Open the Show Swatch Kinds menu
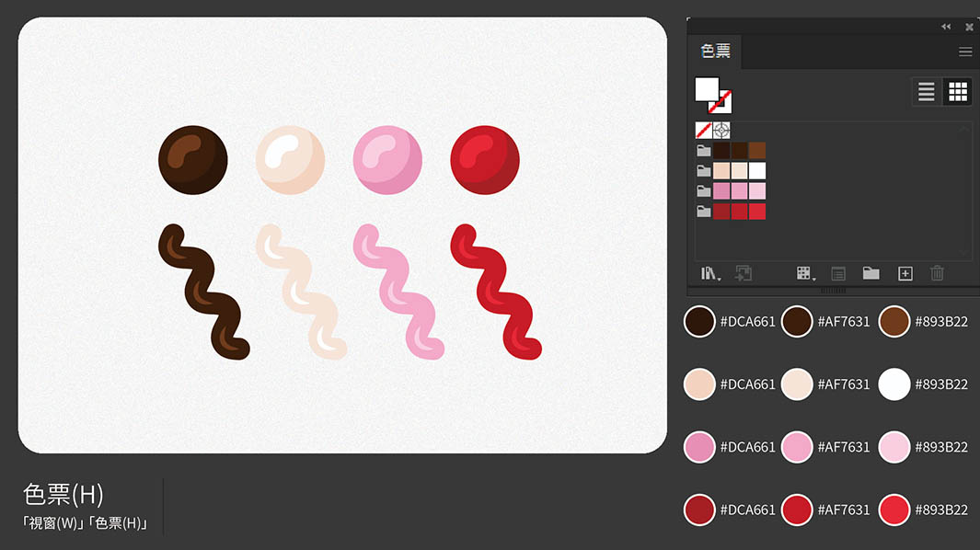This screenshot has width=980, height=550. click(x=806, y=274)
